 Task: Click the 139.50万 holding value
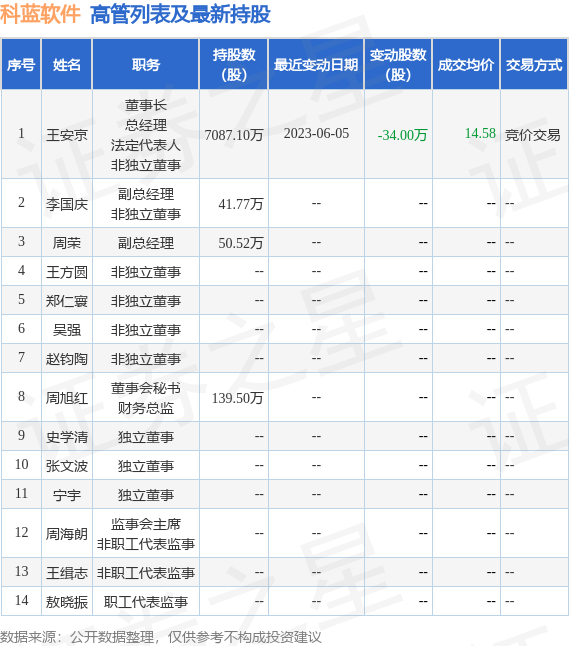(237, 398)
